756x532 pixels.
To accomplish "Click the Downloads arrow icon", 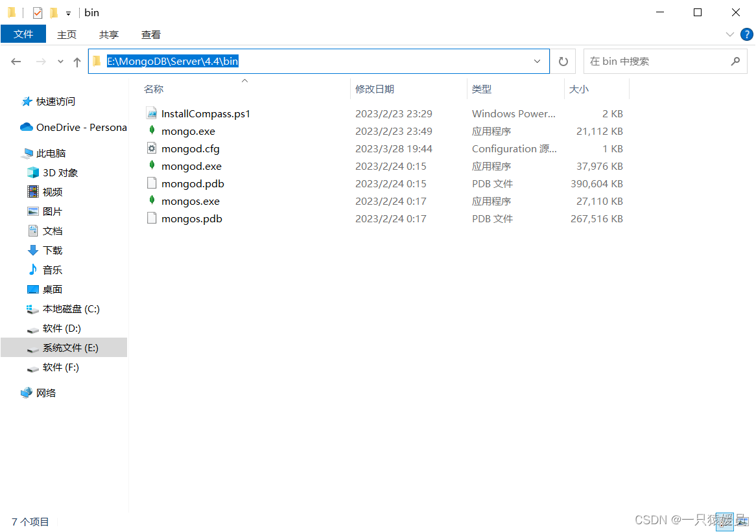I will 33,250.
